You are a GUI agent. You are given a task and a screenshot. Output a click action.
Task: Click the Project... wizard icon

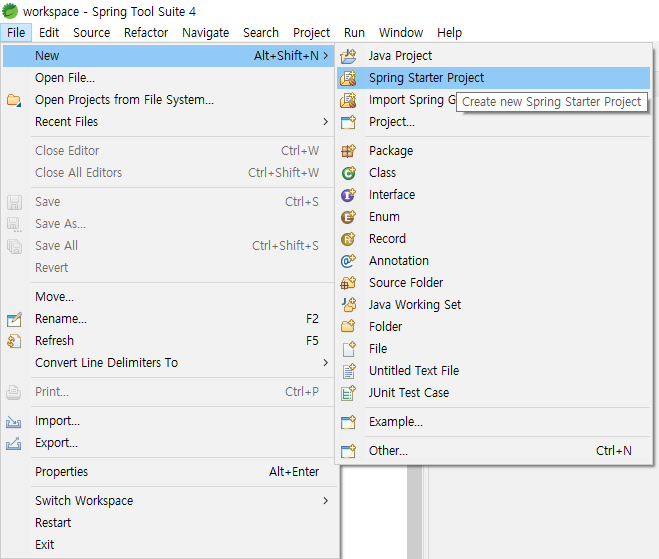pos(348,122)
